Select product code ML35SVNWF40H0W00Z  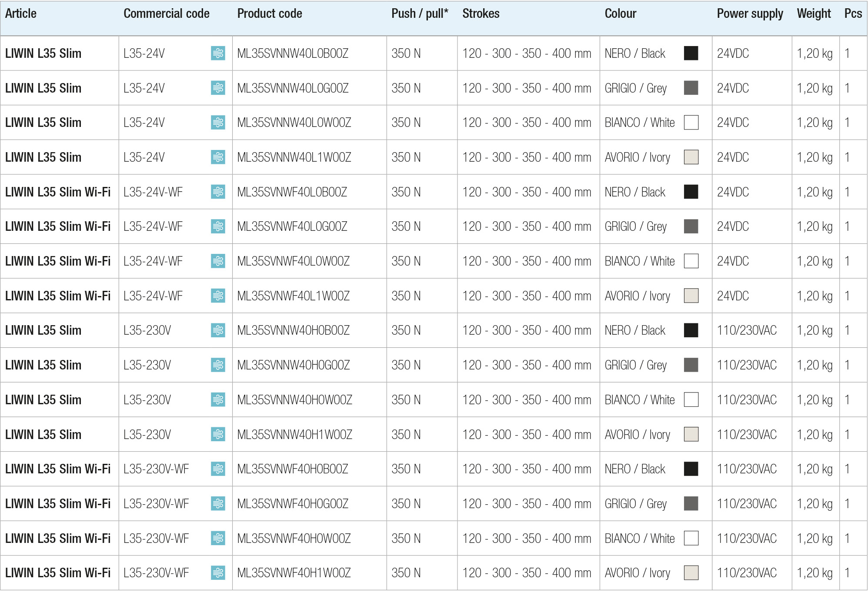[294, 539]
